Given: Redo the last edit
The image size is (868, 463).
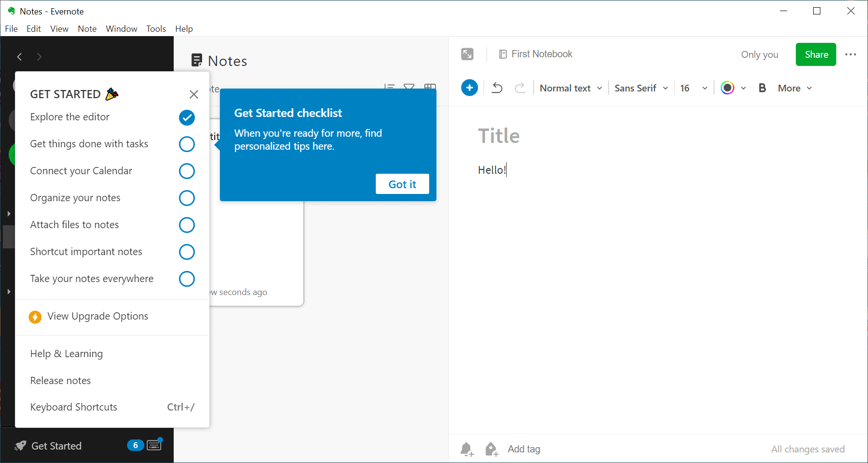Looking at the screenshot, I should tap(520, 88).
